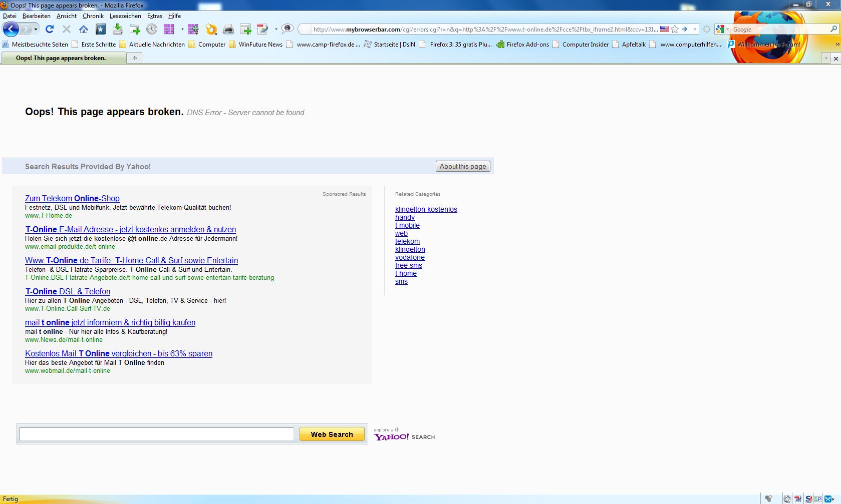Click the back navigation arrow

[11, 30]
